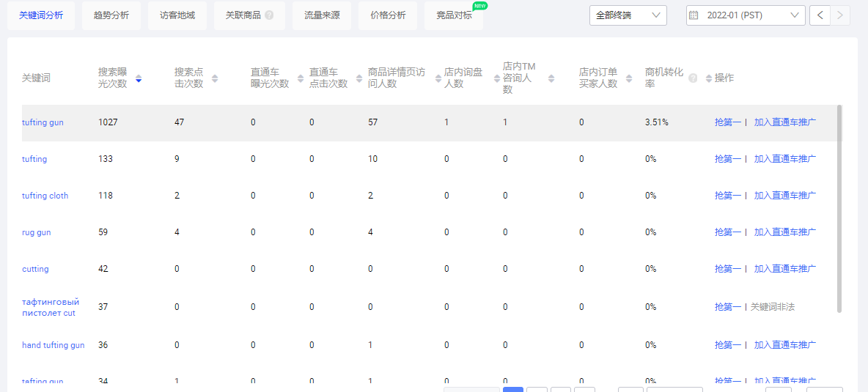868x392 pixels.
Task: Switch to the 价格分析 tab
Action: click(388, 15)
